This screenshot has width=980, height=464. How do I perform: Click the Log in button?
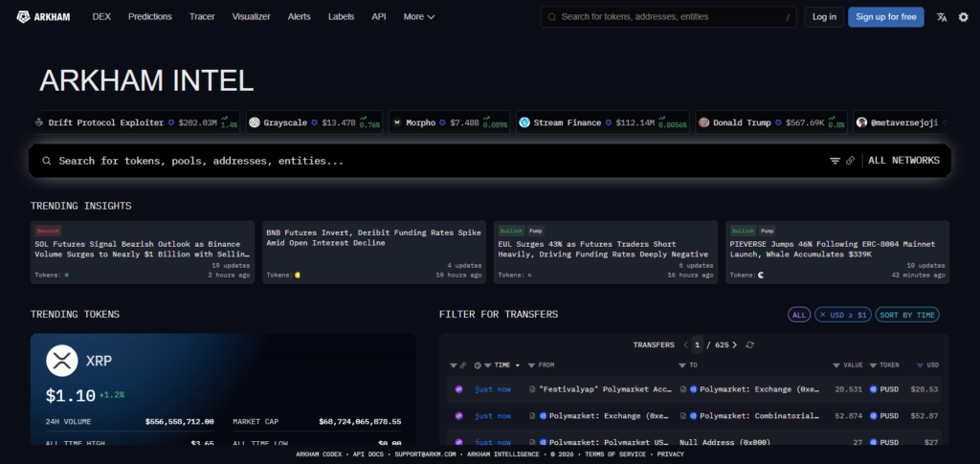(x=824, y=17)
